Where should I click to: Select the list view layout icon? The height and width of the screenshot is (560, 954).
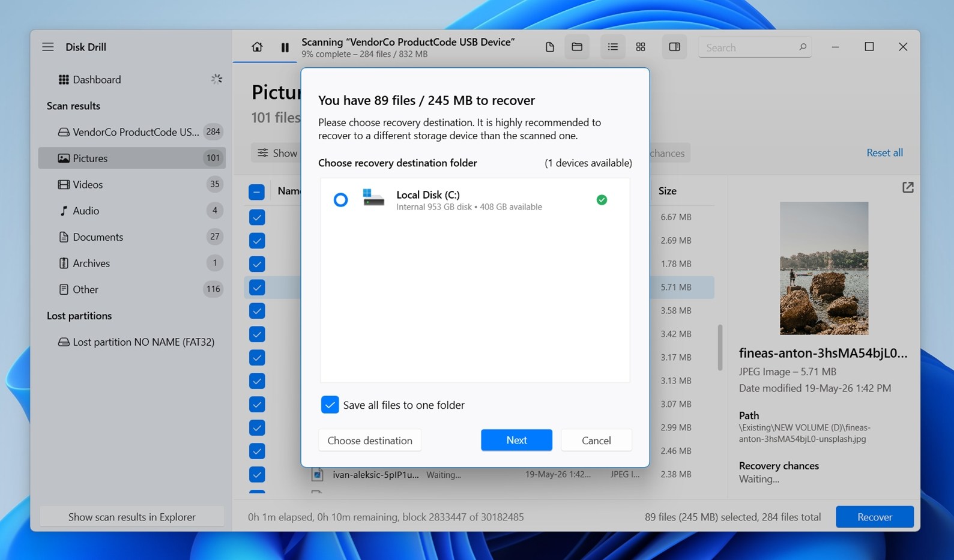point(613,47)
